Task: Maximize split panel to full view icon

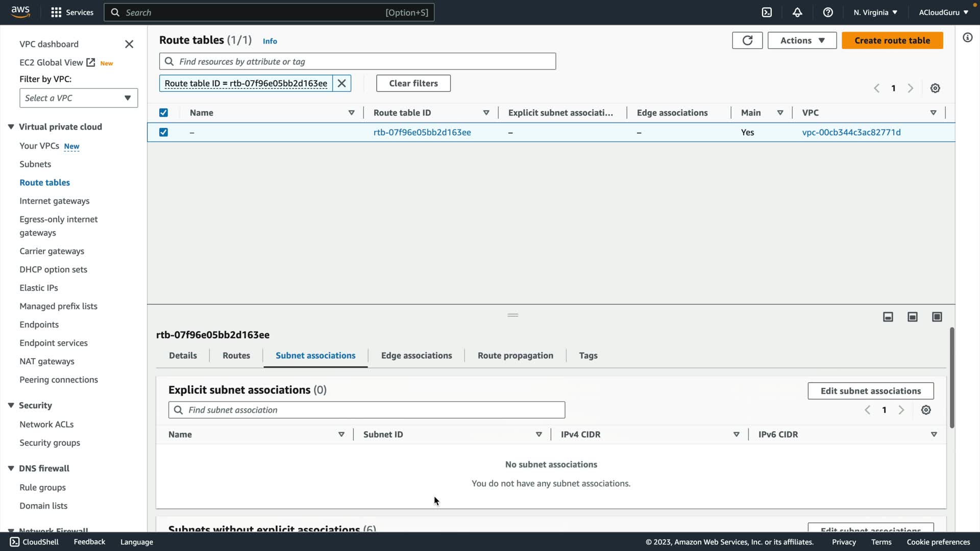Action: [x=937, y=317]
